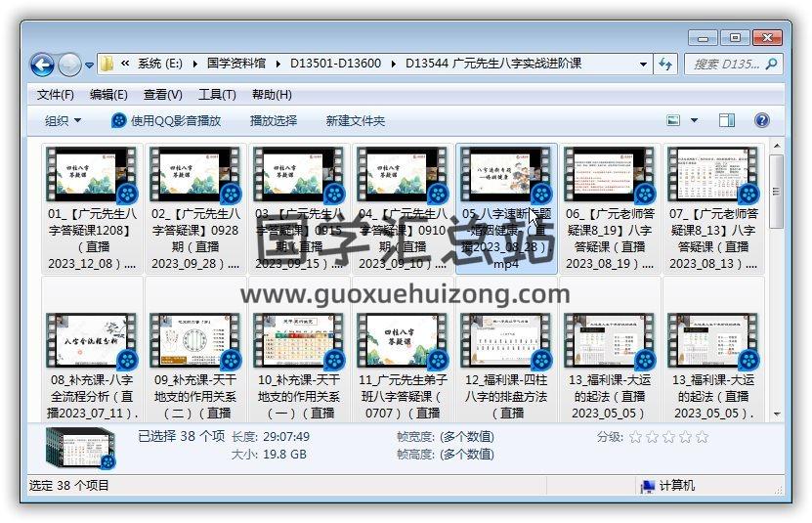Set rating to five stars
Viewport: 812px width, 523px height.
point(702,437)
